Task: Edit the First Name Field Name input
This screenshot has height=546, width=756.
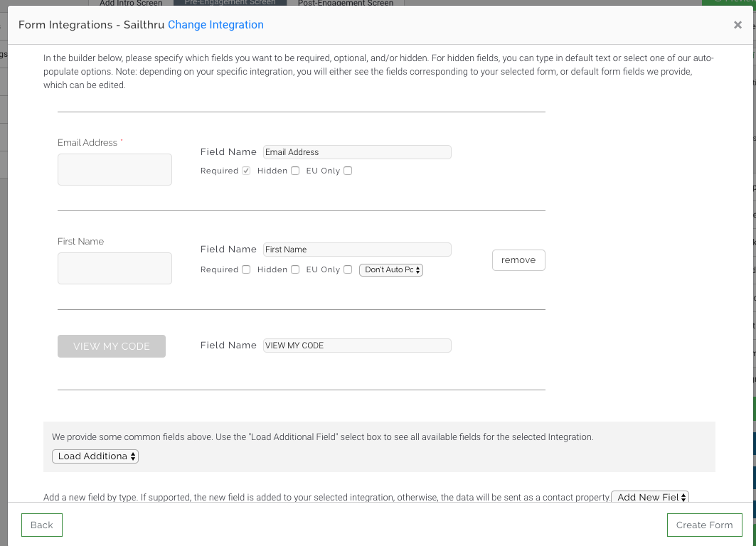Action: [357, 250]
